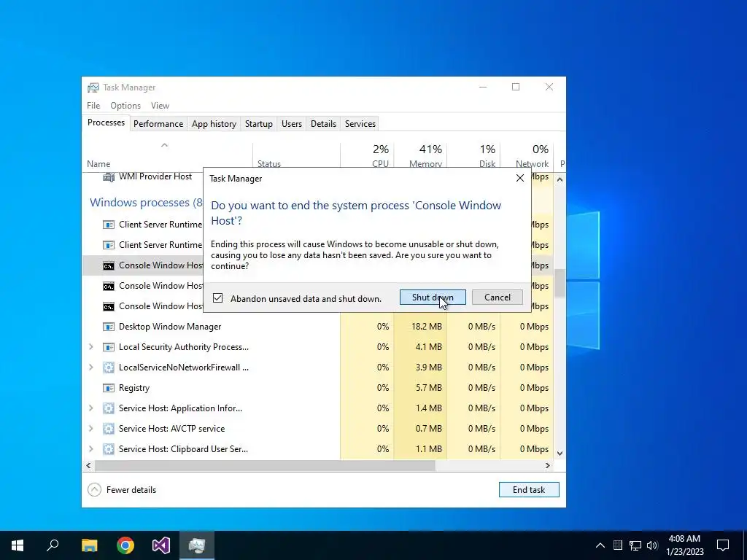747x560 pixels.
Task: Click the 5.7 MB memory value for Registry
Action: (x=428, y=388)
